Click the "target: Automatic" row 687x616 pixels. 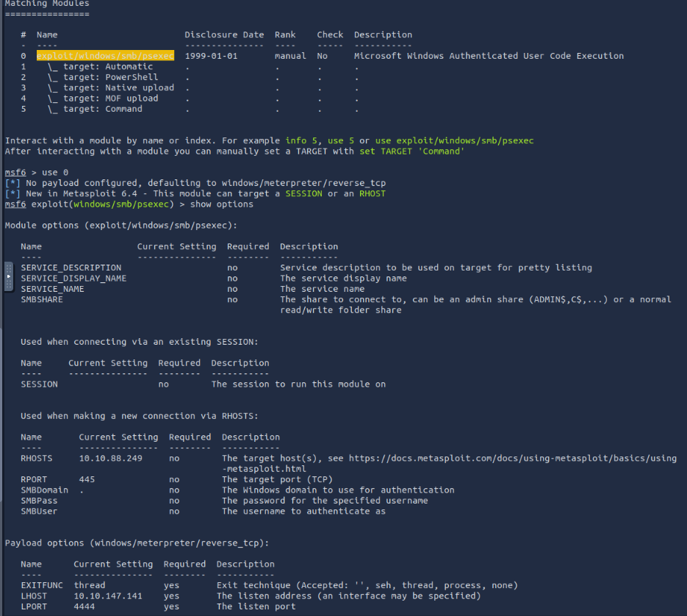[101, 67]
